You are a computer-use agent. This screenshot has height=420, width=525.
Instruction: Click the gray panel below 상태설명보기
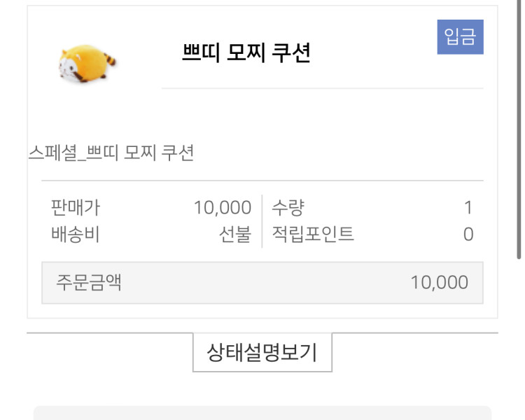click(x=262, y=413)
